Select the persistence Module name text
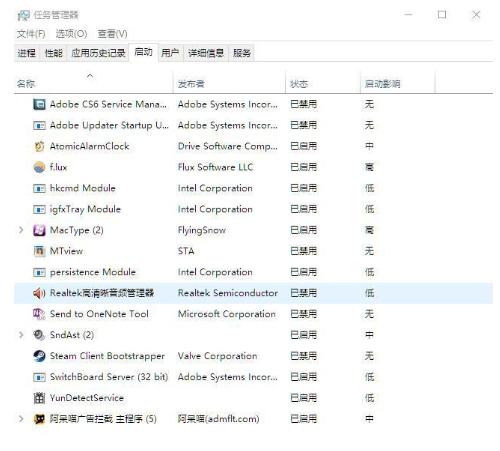The width and height of the screenshot is (500, 451). (93, 272)
